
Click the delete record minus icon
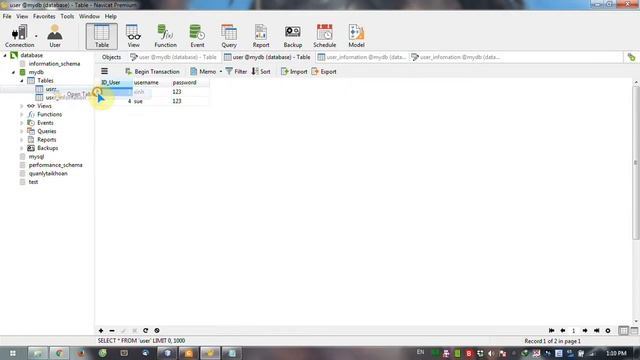pos(112,331)
